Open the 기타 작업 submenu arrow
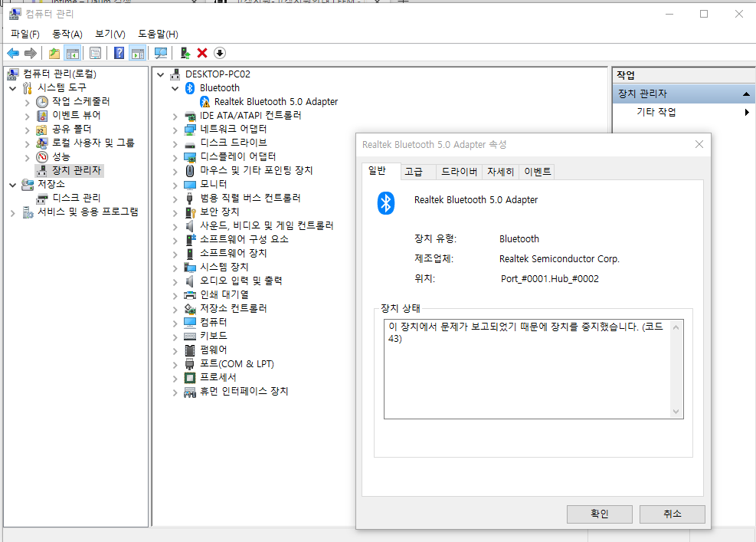The height and width of the screenshot is (542, 756). [x=746, y=113]
